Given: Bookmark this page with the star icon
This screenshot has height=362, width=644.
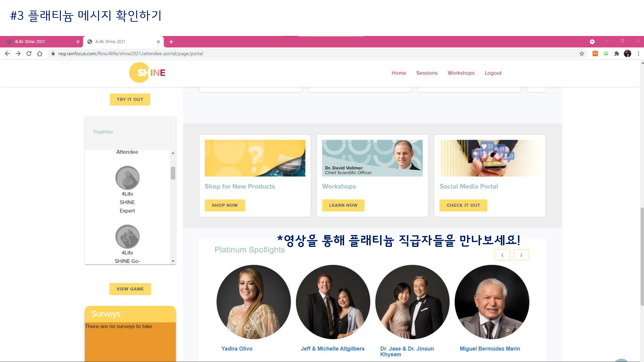Looking at the screenshot, I should tap(582, 54).
